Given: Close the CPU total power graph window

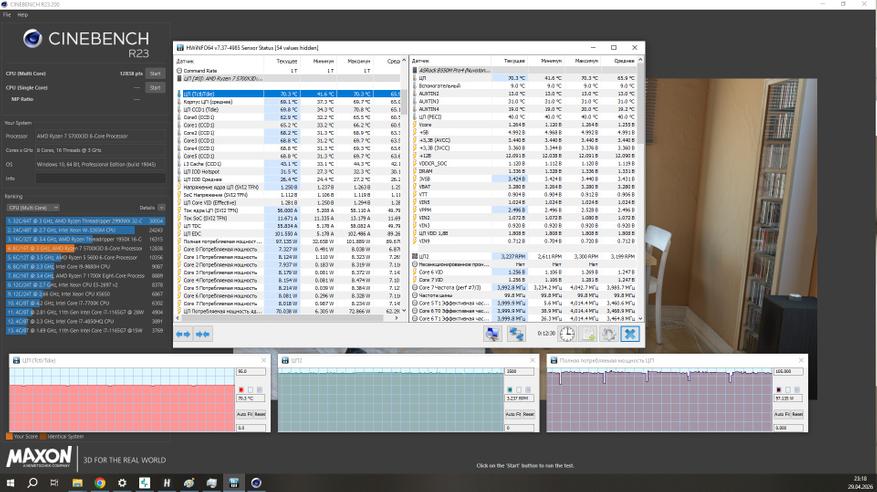Looking at the screenshot, I should (801, 361).
